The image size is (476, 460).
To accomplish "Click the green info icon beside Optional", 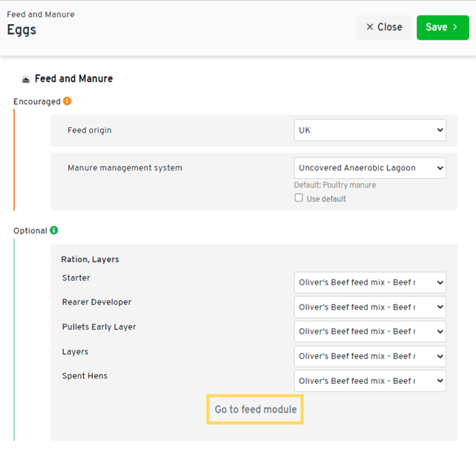I will 54,231.
